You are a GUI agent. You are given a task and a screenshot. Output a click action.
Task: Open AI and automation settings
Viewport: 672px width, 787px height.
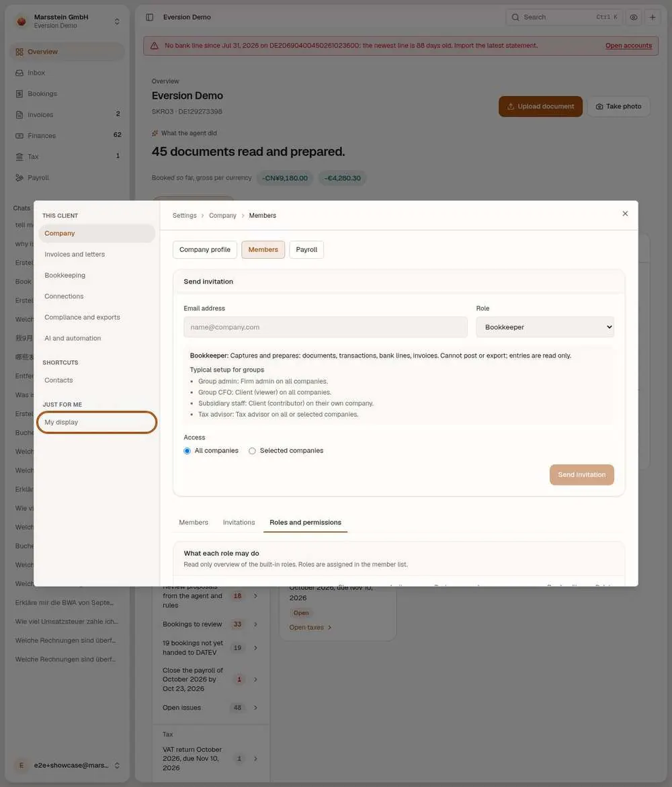pos(97,338)
